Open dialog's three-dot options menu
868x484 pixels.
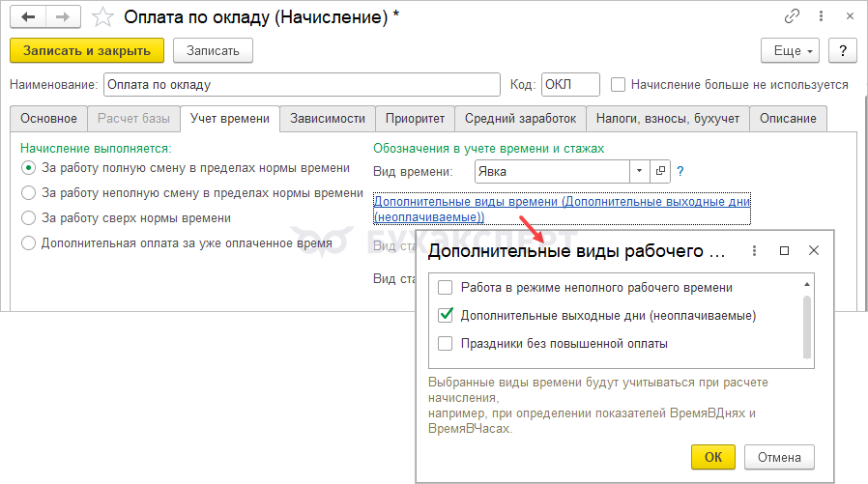[x=753, y=251]
